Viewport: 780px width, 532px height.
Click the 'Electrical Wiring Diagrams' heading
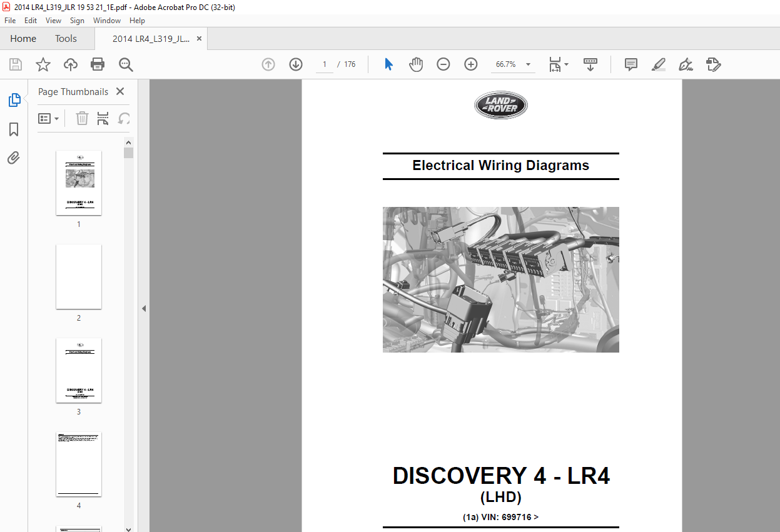500,166
